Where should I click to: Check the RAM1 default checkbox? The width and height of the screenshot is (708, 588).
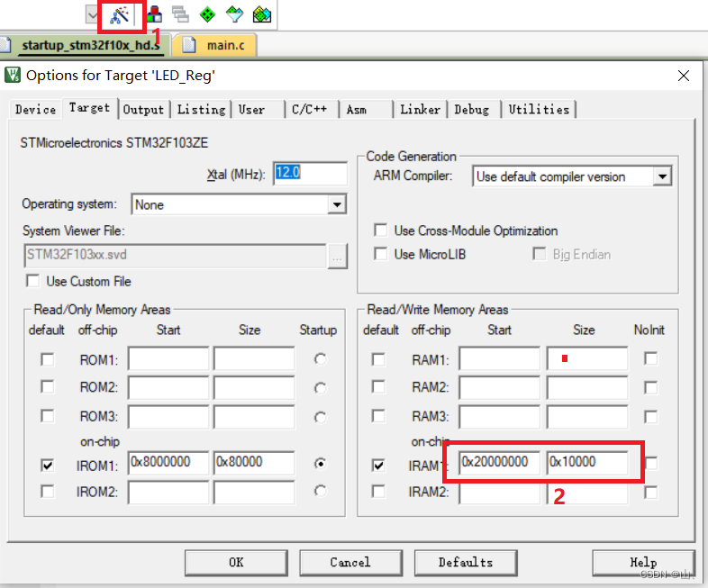click(378, 359)
